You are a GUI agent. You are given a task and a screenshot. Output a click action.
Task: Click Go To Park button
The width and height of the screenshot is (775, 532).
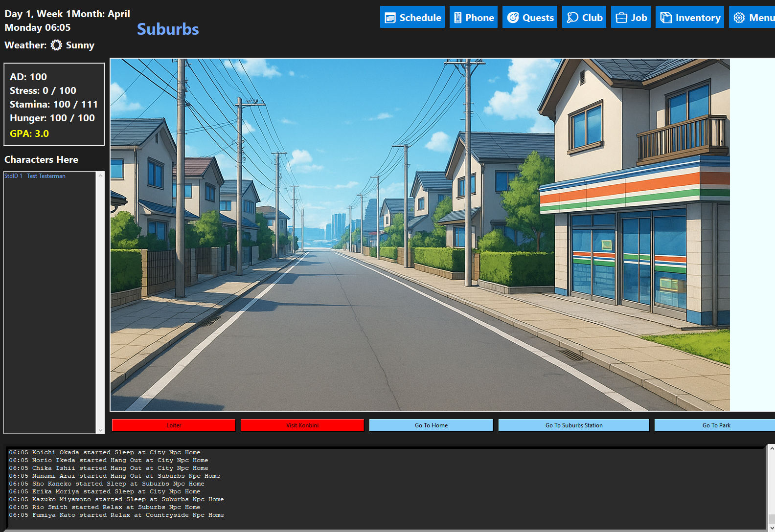tap(715, 425)
